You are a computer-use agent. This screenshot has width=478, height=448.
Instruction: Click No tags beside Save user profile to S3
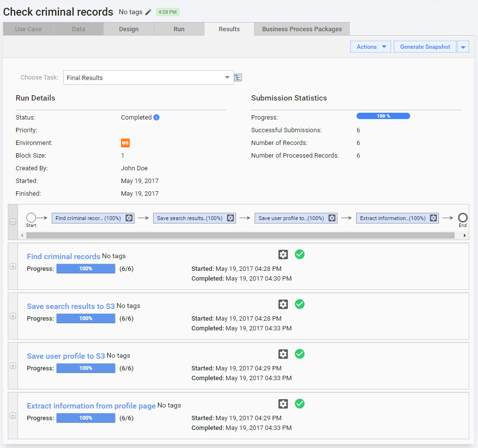click(x=118, y=356)
